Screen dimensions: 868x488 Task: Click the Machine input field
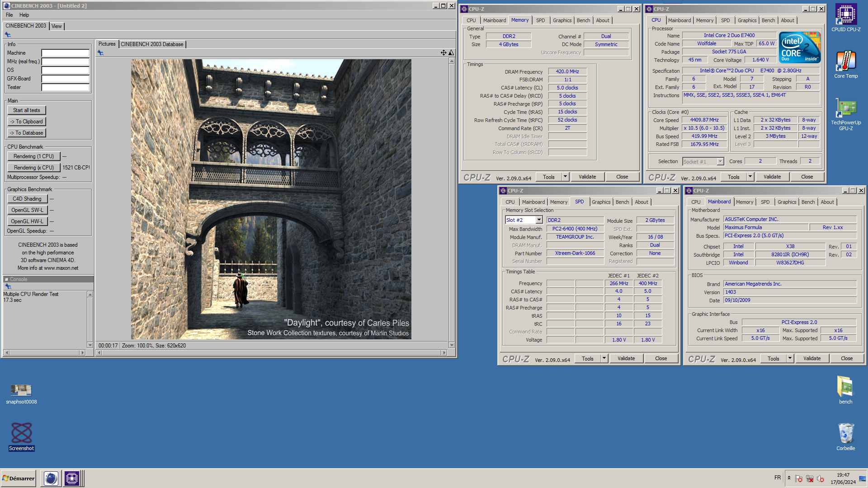66,53
